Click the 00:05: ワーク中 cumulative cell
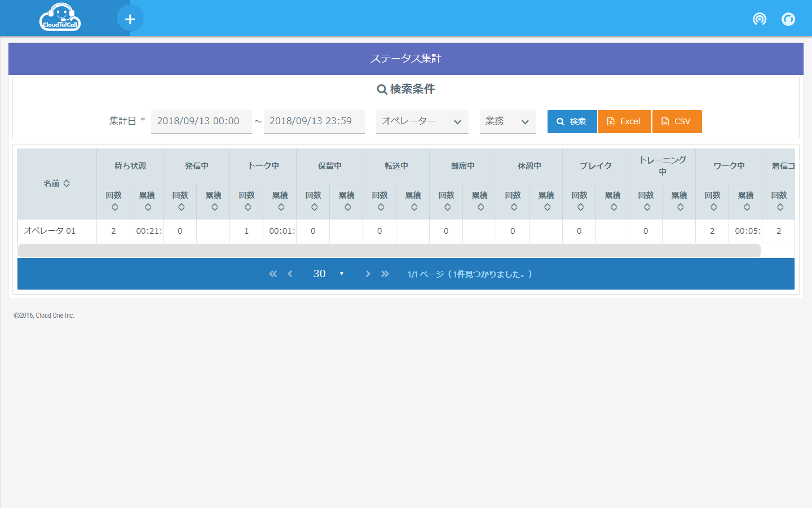 click(x=745, y=231)
